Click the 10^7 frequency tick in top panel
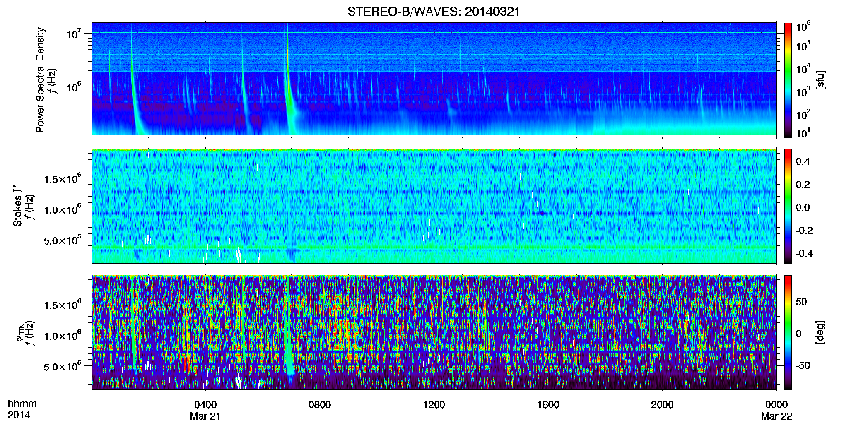 click(x=74, y=34)
